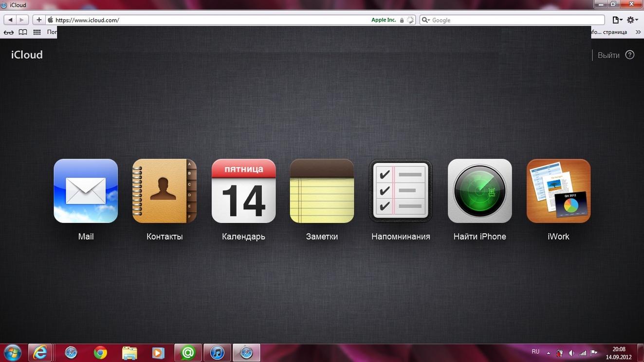The image size is (644, 362).
Task: Restore down the Safari window
Action: [x=613, y=4]
